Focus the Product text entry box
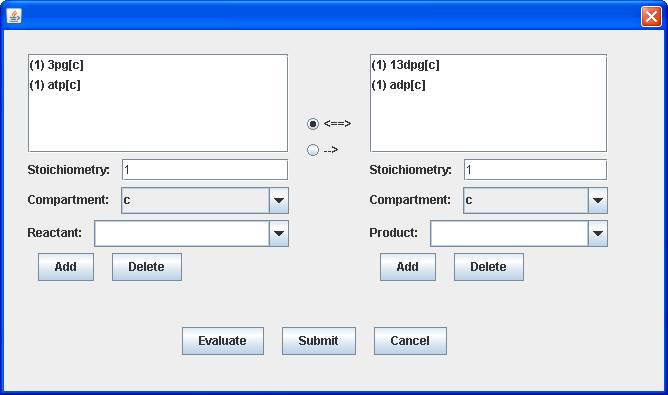This screenshot has height=395, width=668. 510,234
